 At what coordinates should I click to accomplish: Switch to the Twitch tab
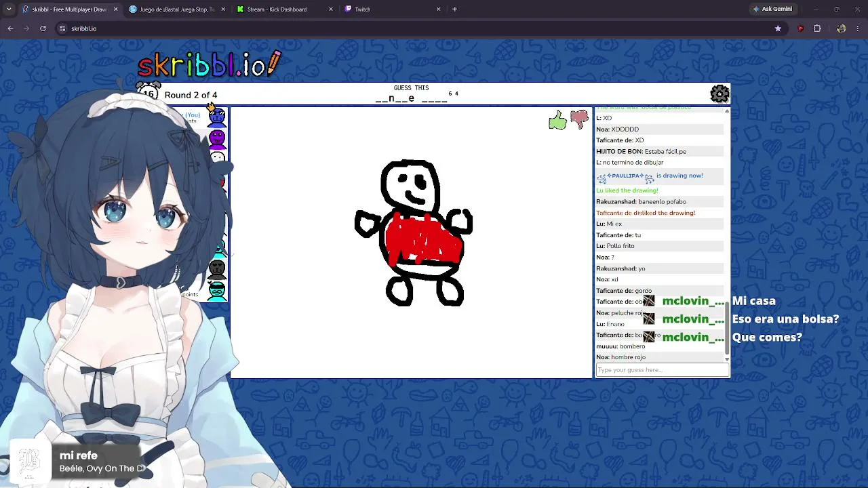coord(392,9)
